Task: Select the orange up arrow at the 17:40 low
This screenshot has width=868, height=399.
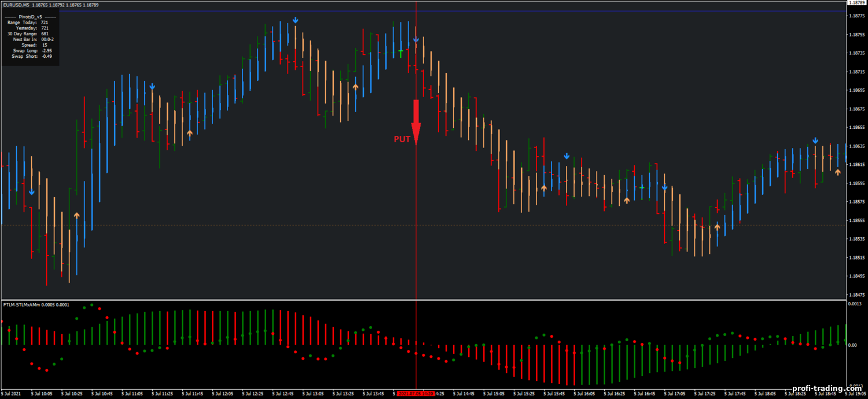Action: 718,227
